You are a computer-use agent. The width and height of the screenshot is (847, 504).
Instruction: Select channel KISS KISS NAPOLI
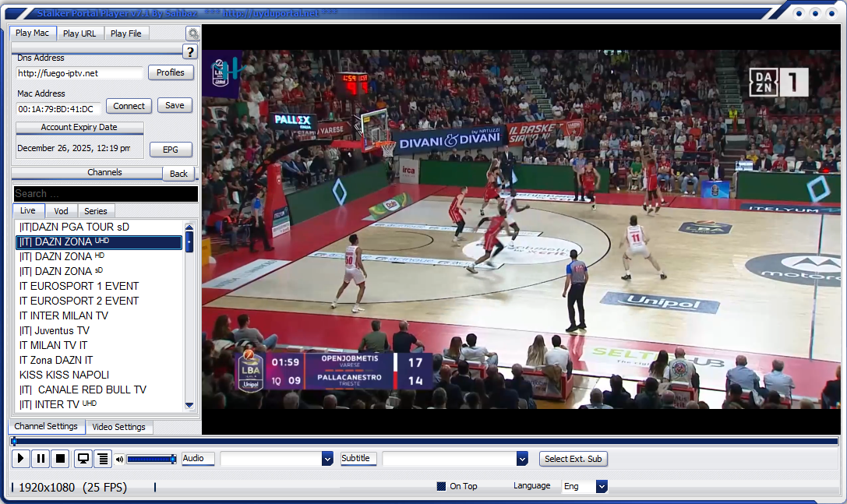100,375
